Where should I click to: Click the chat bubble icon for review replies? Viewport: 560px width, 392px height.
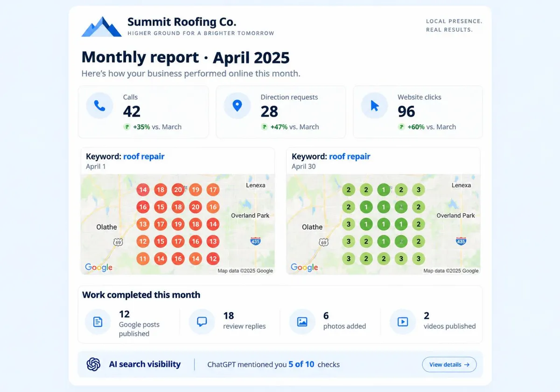(202, 322)
